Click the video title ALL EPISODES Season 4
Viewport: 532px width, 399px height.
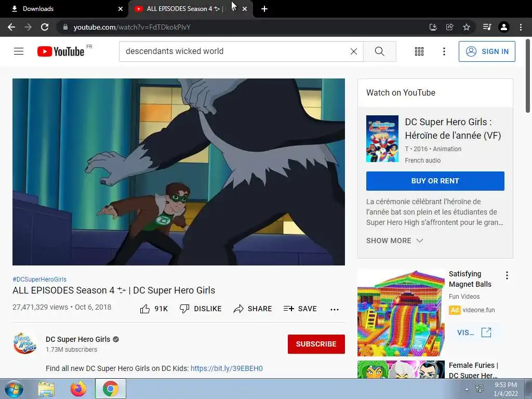click(x=114, y=290)
